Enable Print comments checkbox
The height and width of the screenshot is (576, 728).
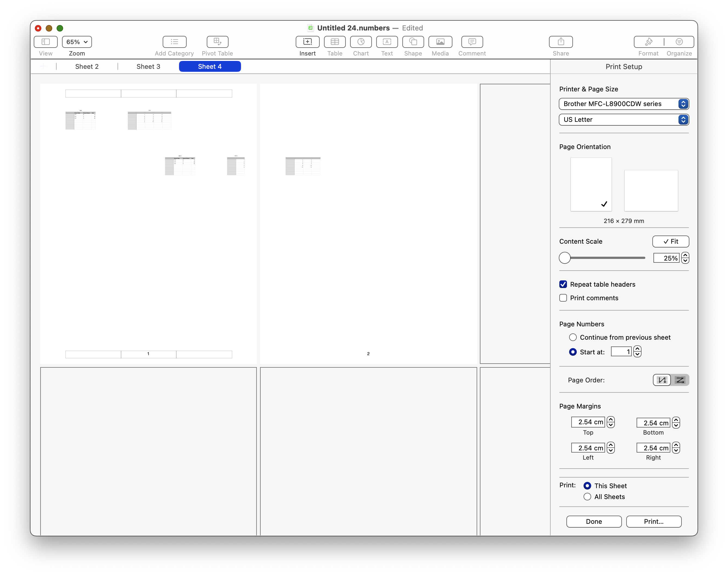(563, 298)
